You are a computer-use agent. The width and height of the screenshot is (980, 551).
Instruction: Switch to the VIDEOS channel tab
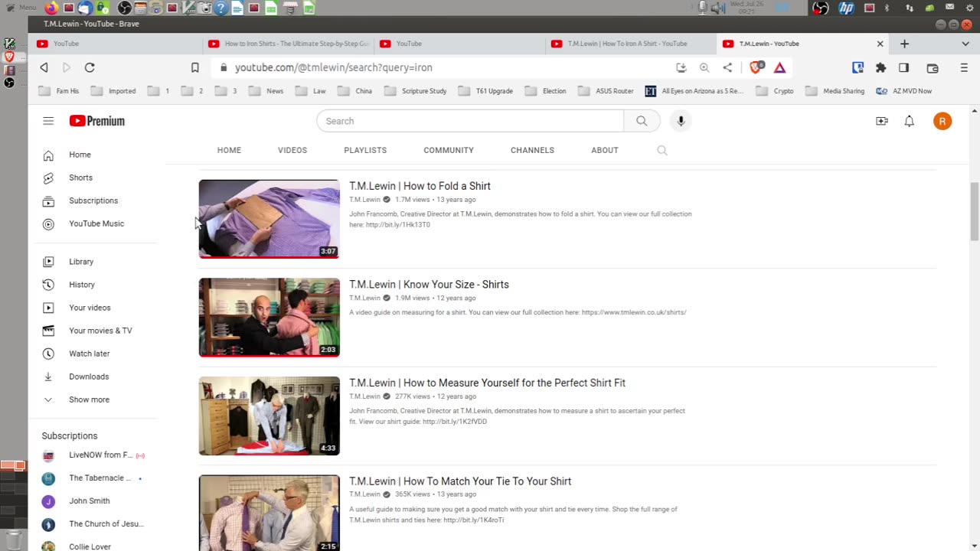click(292, 150)
